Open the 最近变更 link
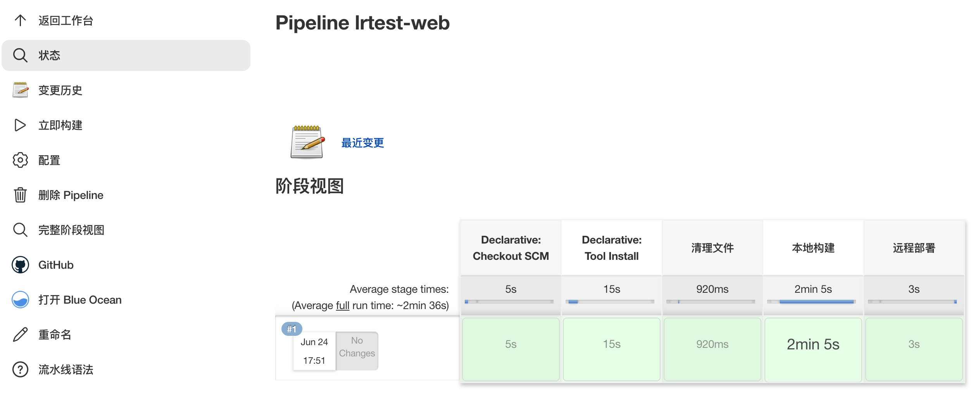The height and width of the screenshot is (394, 980). point(362,143)
